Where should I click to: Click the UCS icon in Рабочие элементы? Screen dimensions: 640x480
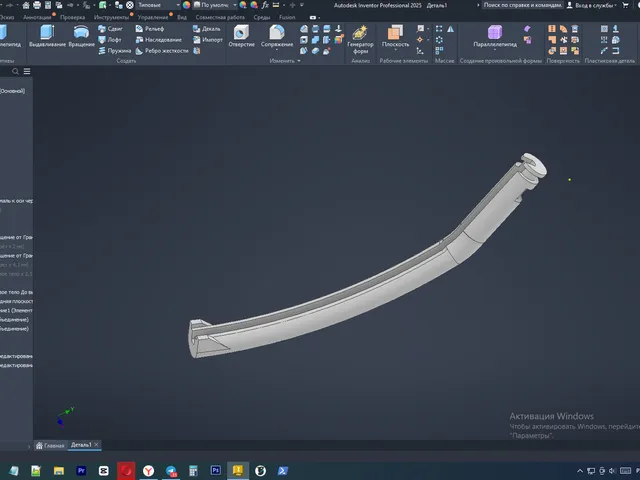[420, 51]
